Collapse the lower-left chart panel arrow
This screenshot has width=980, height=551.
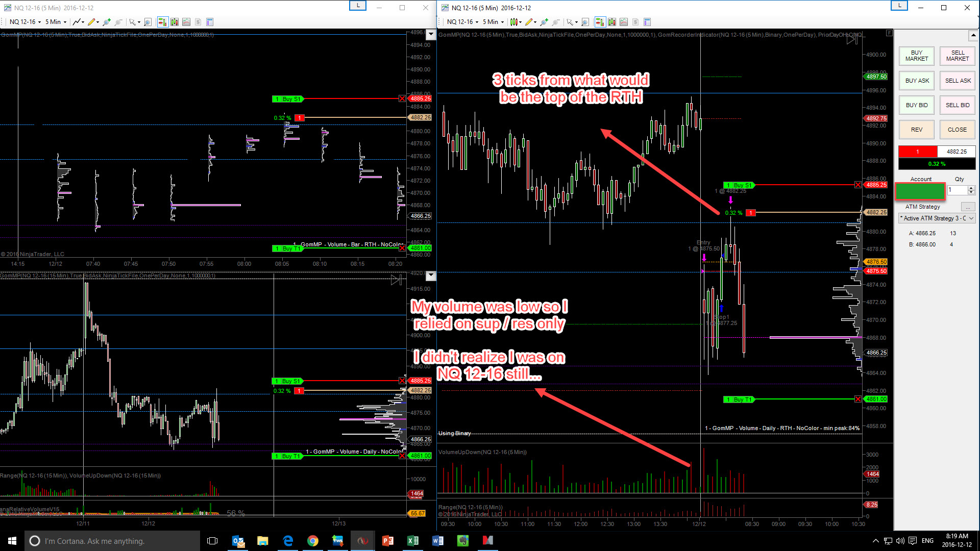pos(431,276)
